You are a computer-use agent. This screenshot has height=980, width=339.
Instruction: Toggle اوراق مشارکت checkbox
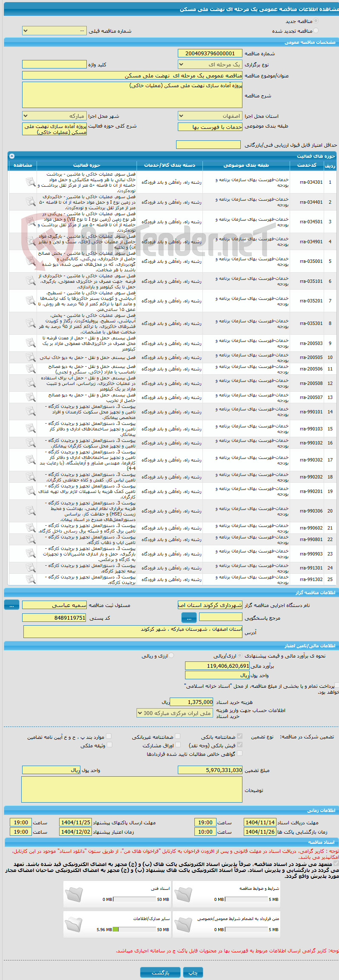point(178,745)
